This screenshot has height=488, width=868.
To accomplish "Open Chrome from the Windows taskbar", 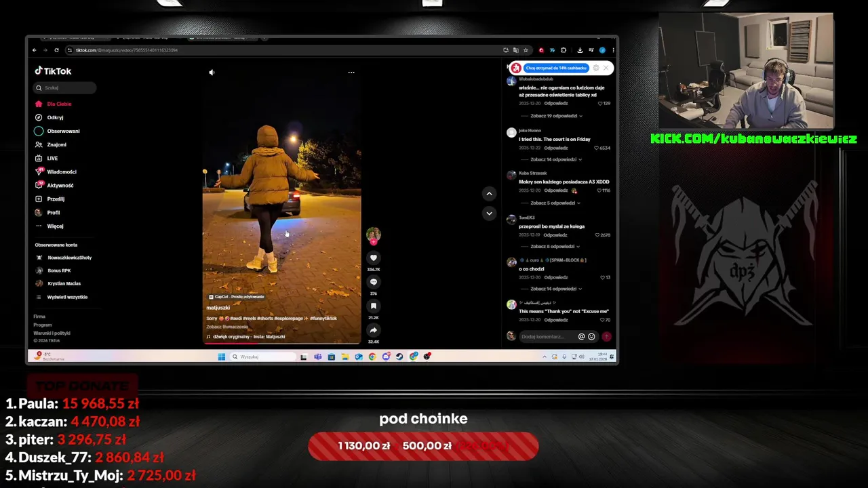I will pyautogui.click(x=372, y=357).
